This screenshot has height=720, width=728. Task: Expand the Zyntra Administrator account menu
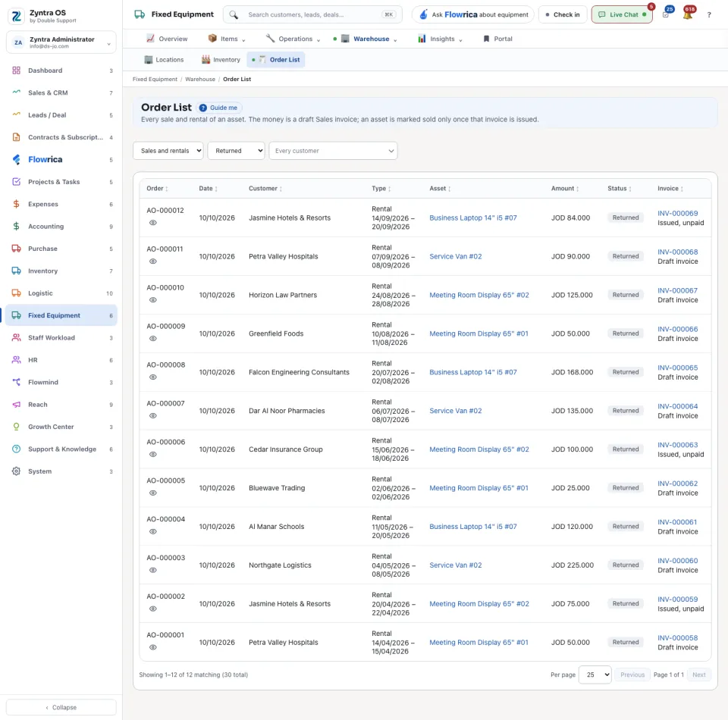[x=61, y=42]
